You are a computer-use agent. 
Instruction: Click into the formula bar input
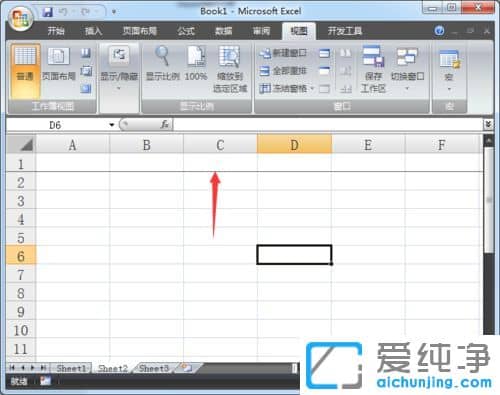pyautogui.click(x=328, y=125)
